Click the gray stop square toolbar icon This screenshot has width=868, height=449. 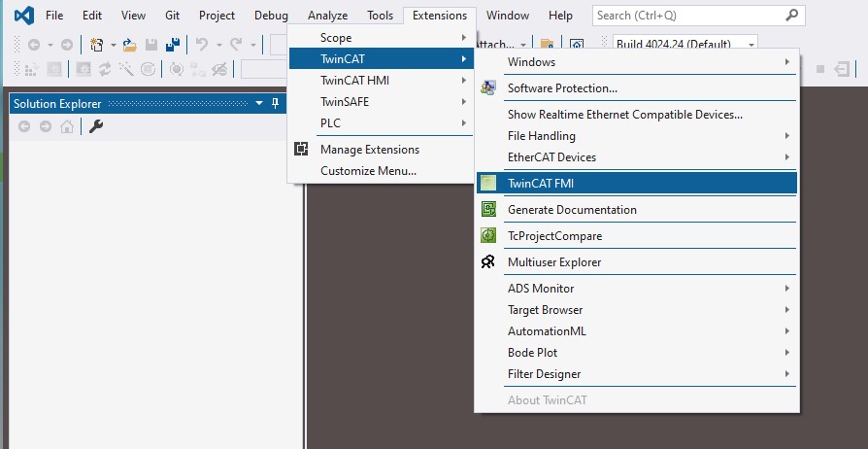coord(820,69)
